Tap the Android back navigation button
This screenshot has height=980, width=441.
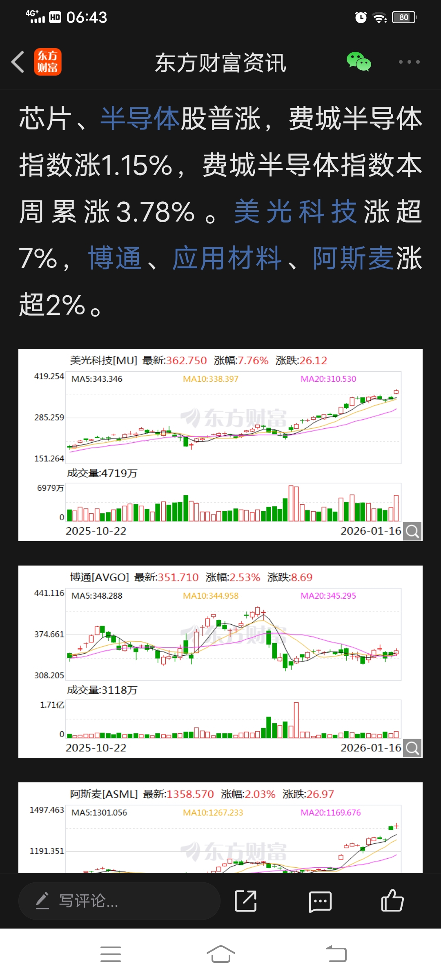click(x=336, y=954)
